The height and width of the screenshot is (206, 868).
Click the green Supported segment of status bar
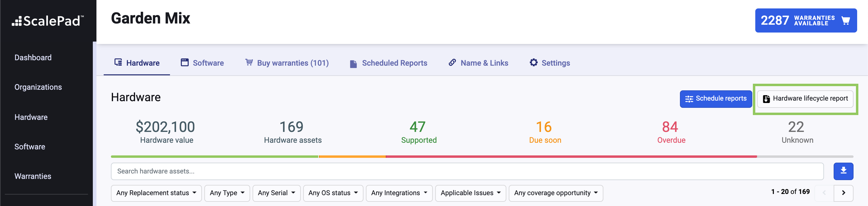pos(215,157)
